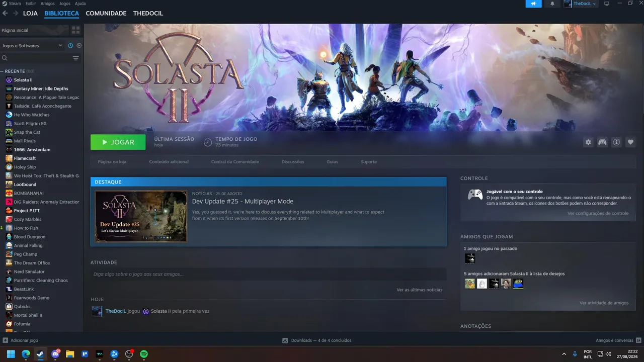Open the Suporte link
The width and height of the screenshot is (644, 362).
[369, 162]
